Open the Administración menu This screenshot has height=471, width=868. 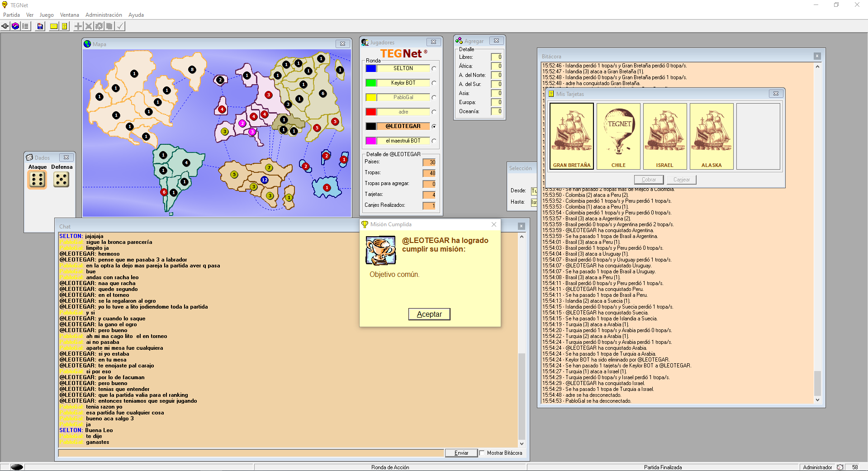coord(104,15)
